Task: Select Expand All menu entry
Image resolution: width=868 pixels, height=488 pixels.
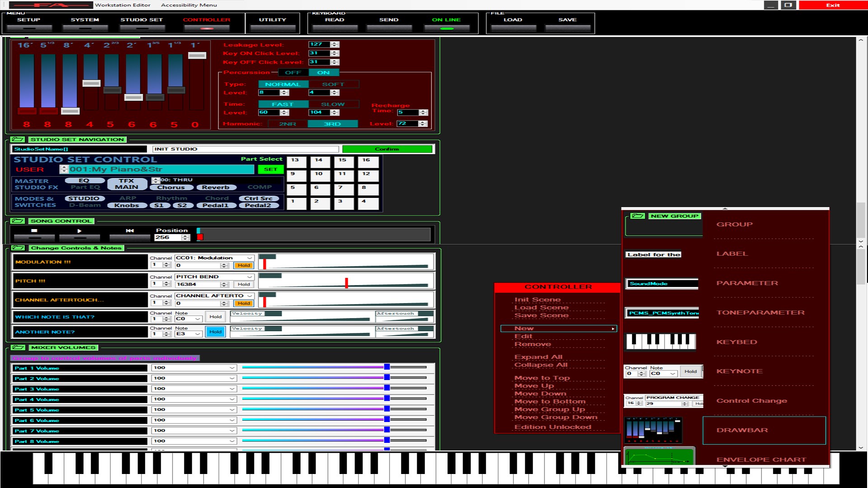Action: point(538,357)
